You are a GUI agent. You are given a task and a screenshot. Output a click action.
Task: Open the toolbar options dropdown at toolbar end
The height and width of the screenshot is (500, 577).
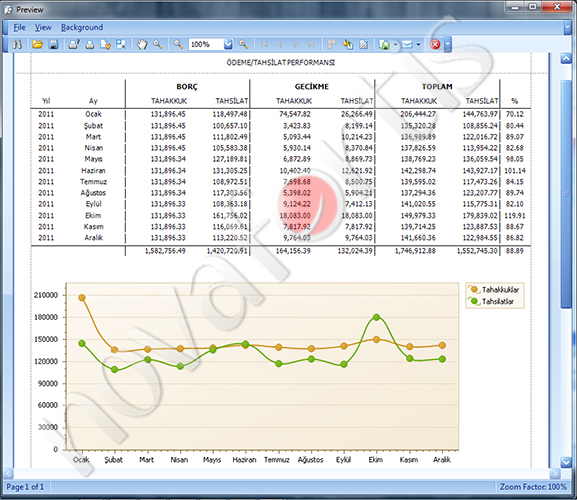pyautogui.click(x=447, y=45)
